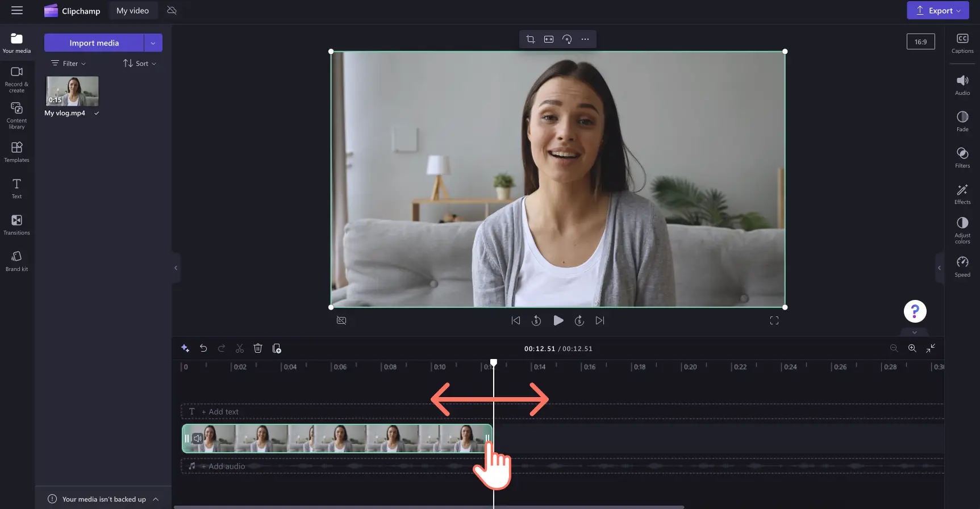Zoom out the timeline
This screenshot has width=980, height=509.
[x=894, y=348]
